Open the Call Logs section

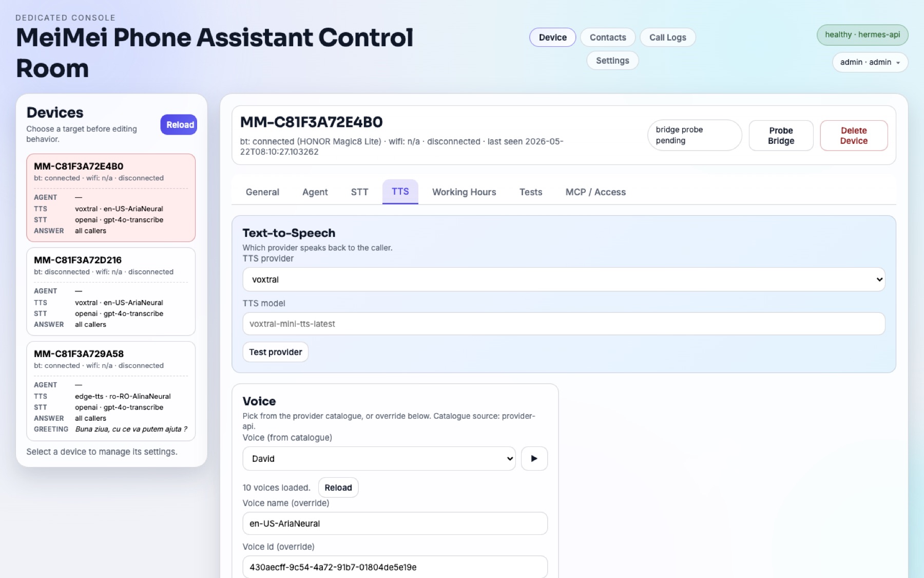click(x=667, y=38)
